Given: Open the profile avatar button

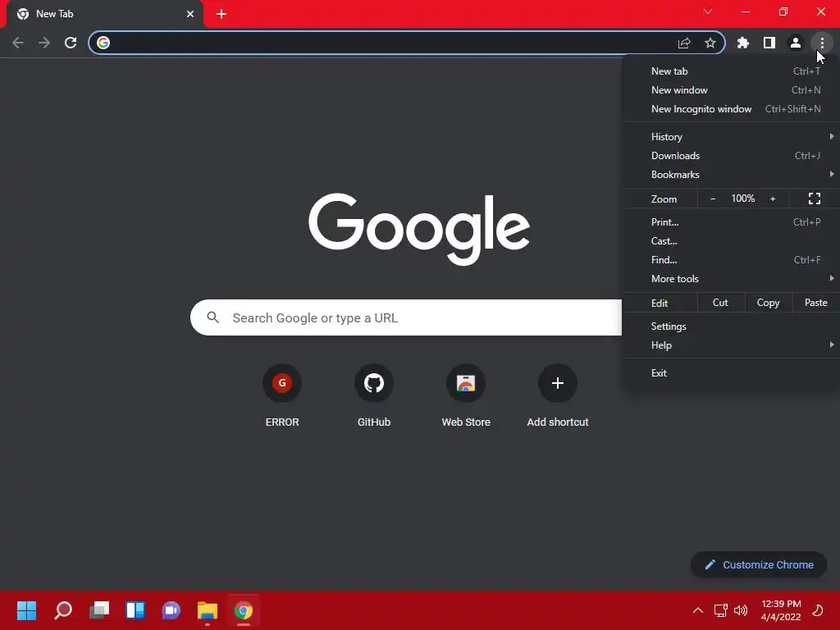Looking at the screenshot, I should tap(796, 43).
